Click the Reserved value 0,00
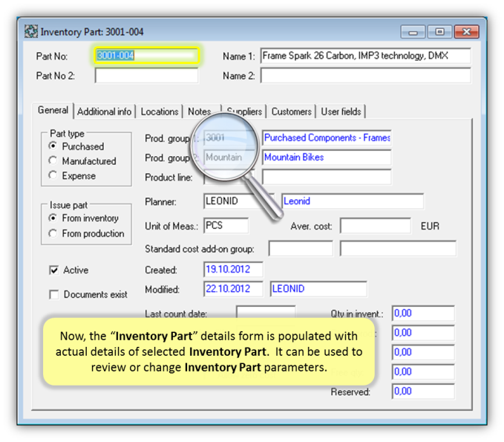Screen dimensions: 504x442 tap(423, 391)
